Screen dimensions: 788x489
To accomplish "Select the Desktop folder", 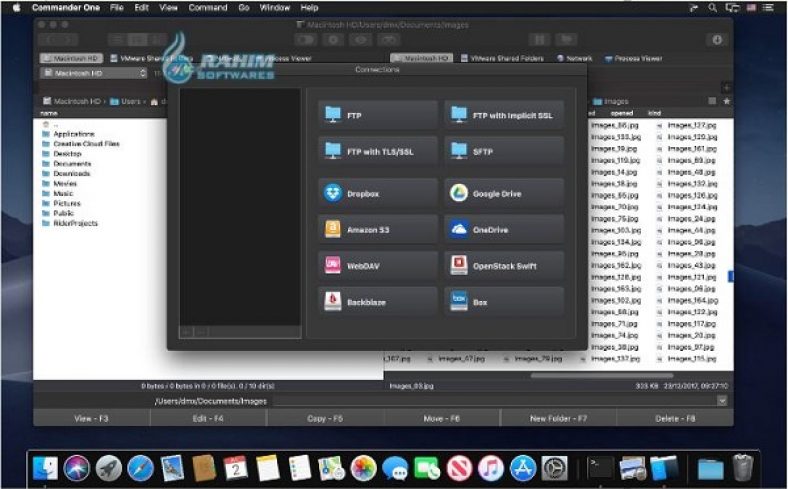I will click(x=67, y=154).
